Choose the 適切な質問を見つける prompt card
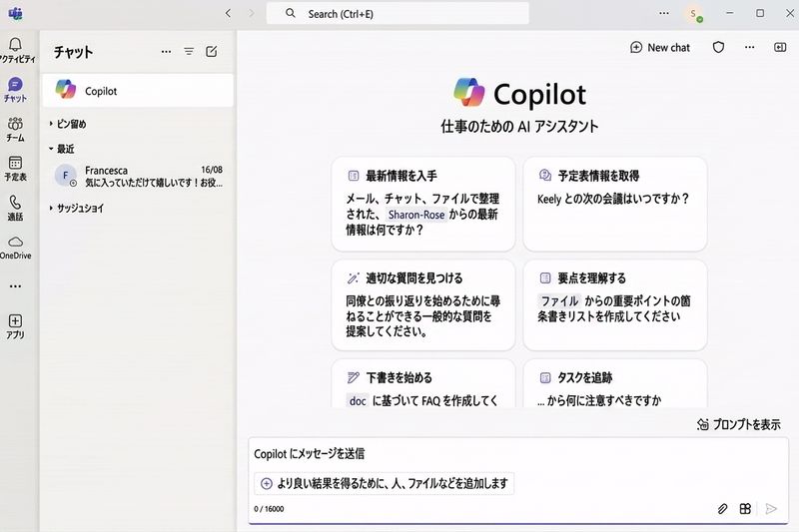 [422, 305]
